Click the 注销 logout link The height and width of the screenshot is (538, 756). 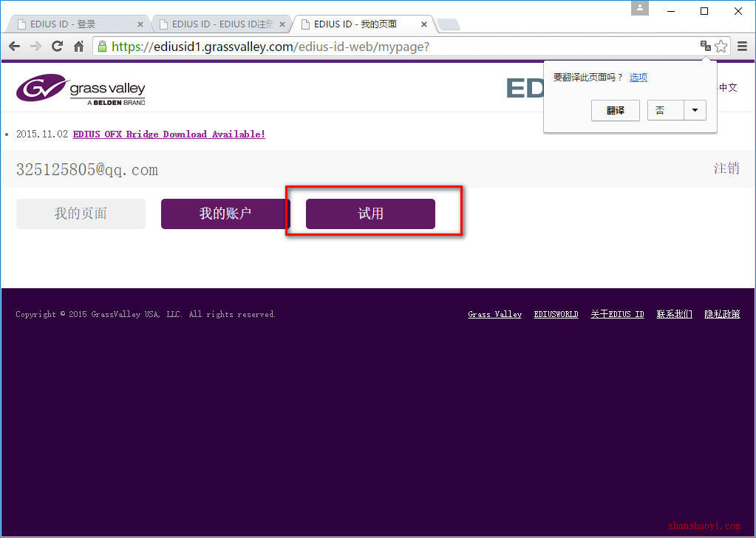coord(726,168)
